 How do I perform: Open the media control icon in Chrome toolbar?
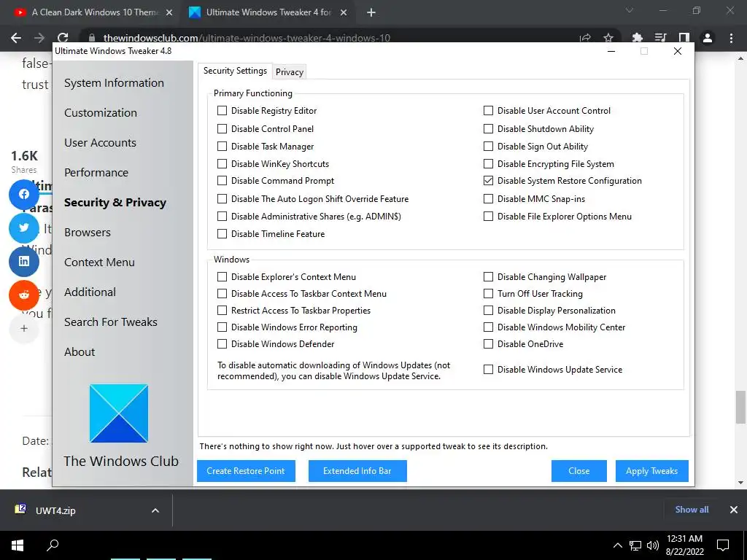pyautogui.click(x=660, y=38)
